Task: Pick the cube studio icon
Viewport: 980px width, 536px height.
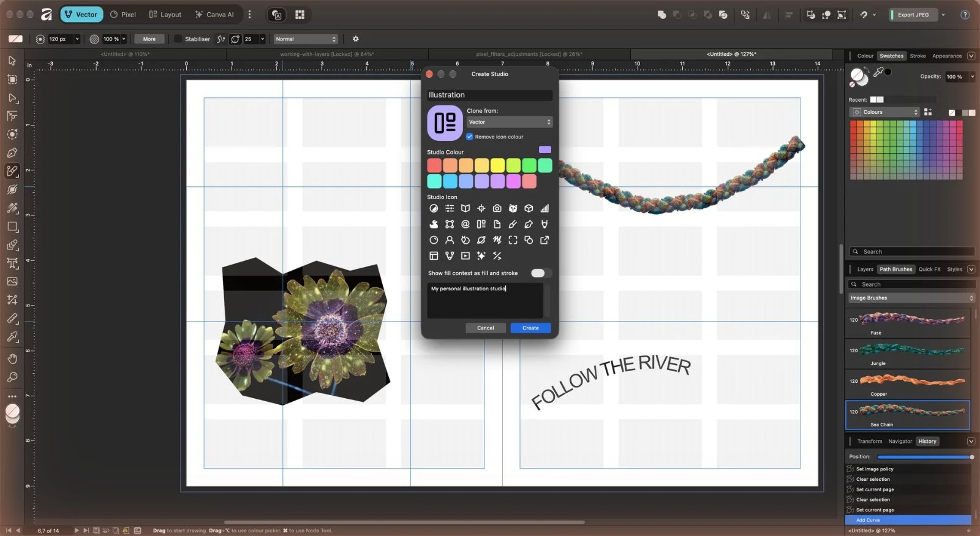Action: pos(529,208)
